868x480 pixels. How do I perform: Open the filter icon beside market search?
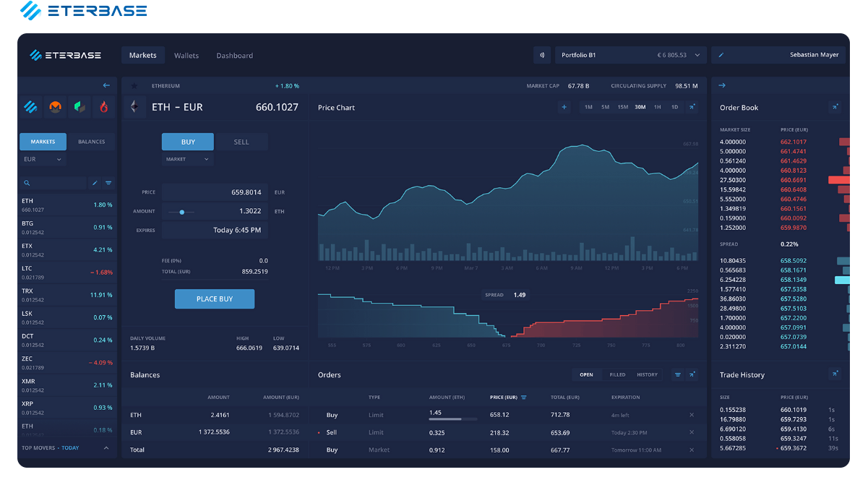tap(108, 183)
